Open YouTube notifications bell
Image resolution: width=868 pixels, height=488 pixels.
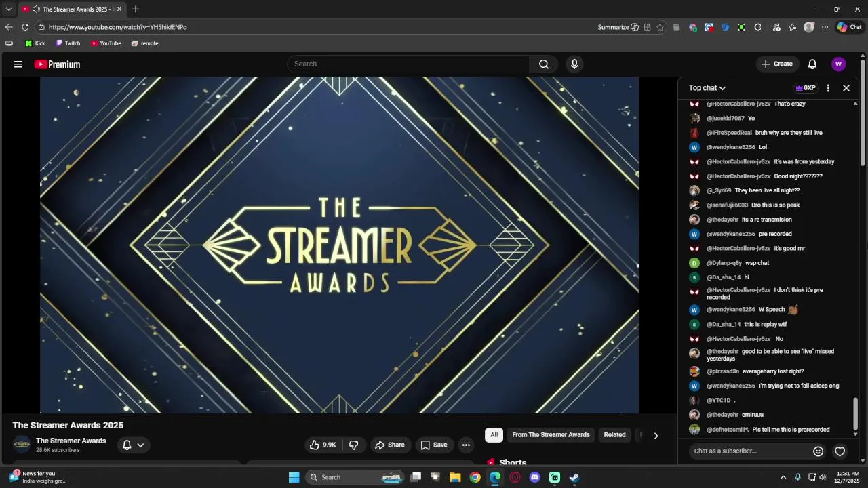point(812,64)
